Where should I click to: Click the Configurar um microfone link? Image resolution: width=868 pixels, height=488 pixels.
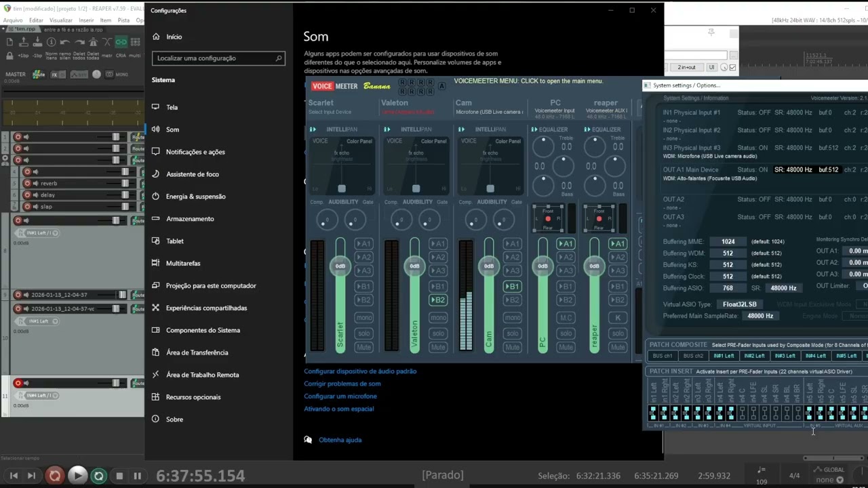340,396
